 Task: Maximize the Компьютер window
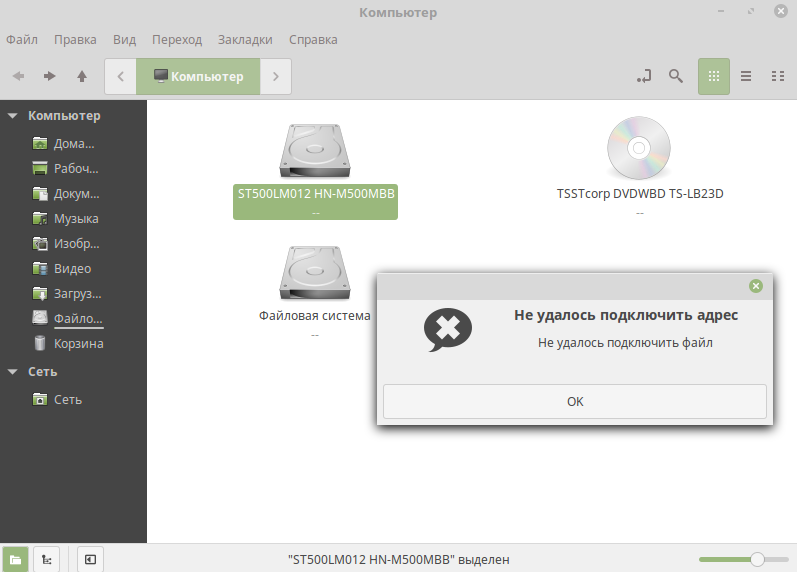(751, 11)
